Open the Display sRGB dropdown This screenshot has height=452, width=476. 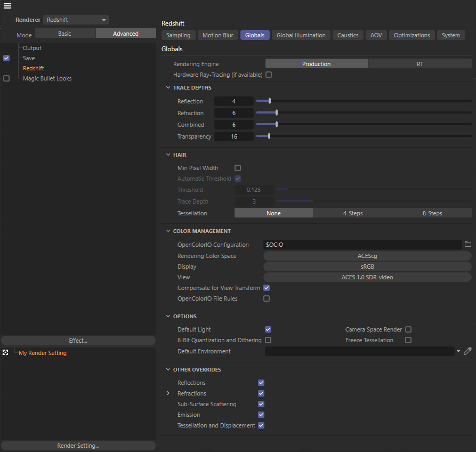(x=367, y=267)
